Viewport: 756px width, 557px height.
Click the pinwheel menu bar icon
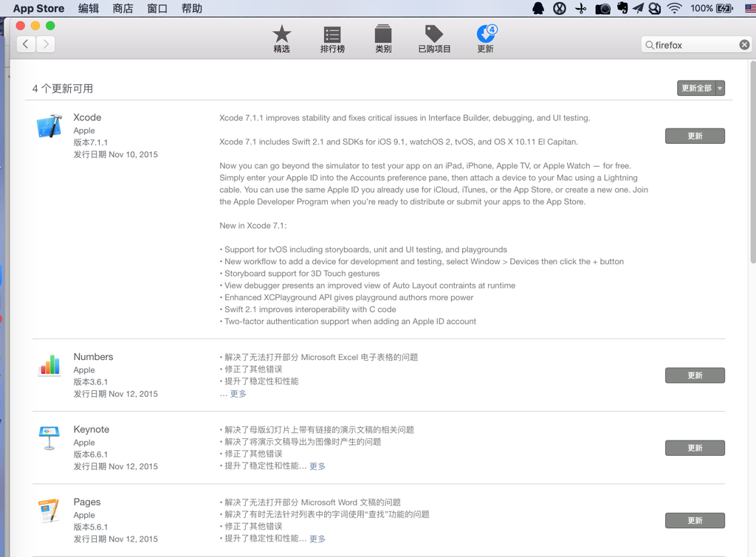(581, 8)
